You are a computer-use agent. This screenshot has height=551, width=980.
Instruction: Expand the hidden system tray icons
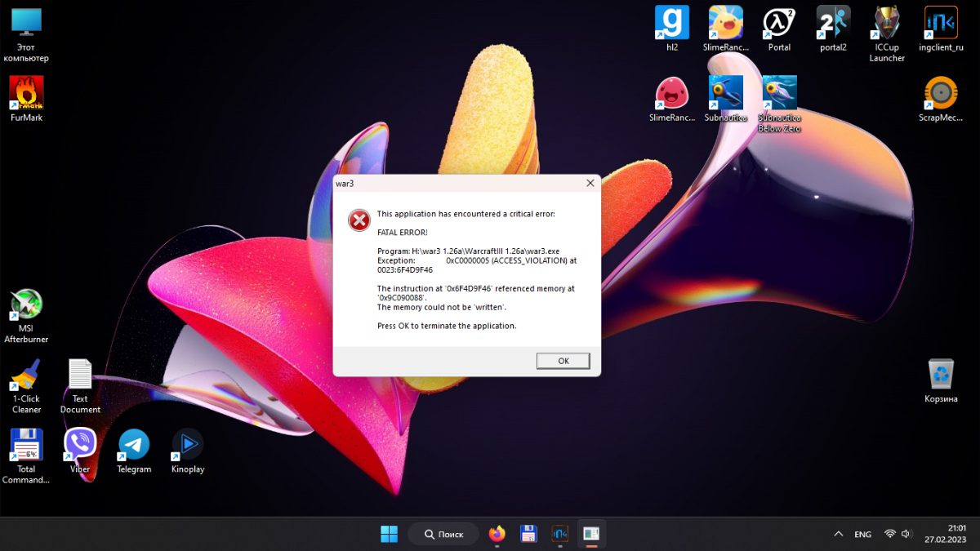tap(838, 535)
